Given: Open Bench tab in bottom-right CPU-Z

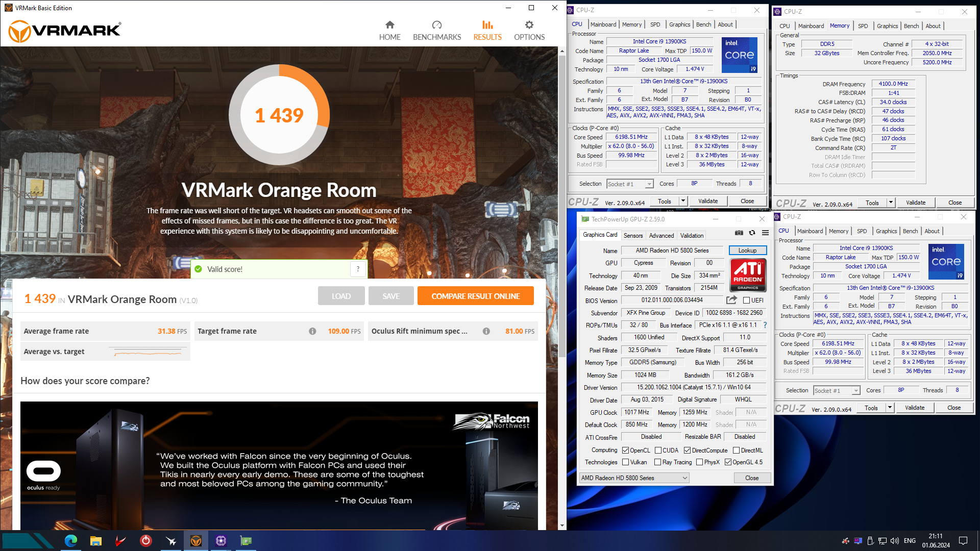Looking at the screenshot, I should (910, 231).
